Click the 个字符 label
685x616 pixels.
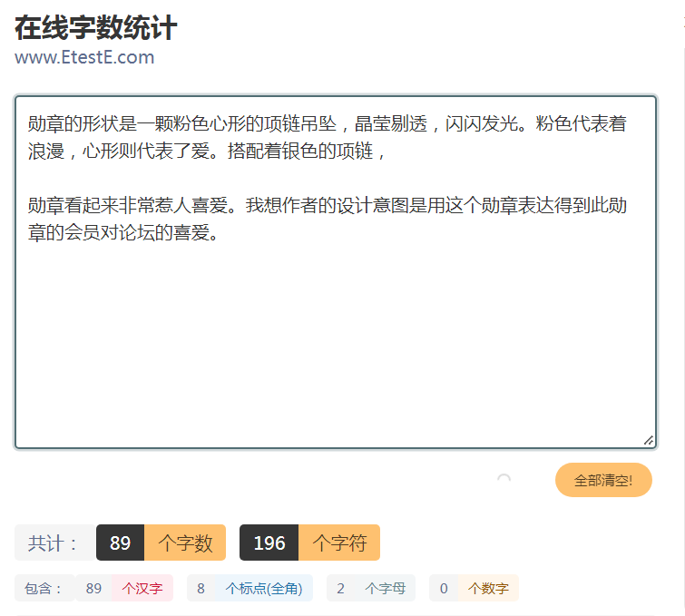click(x=339, y=543)
